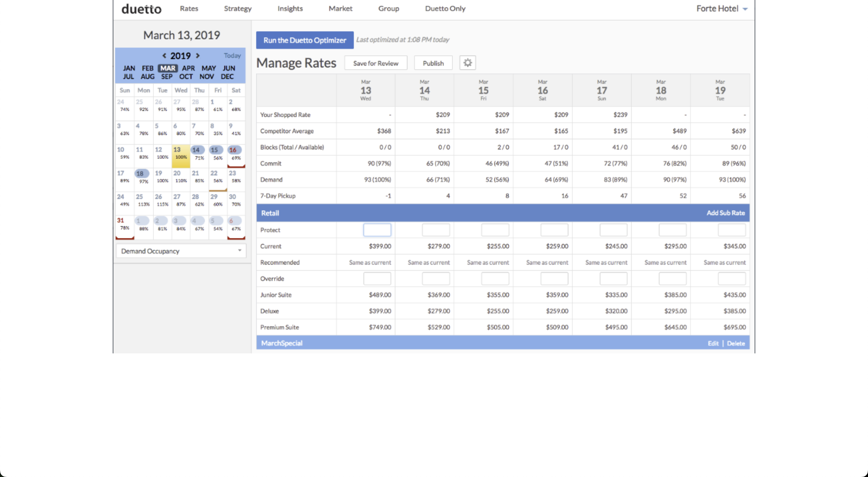Click Protect input for Mar 13
Screen dimensions: 868x477
[377, 230]
